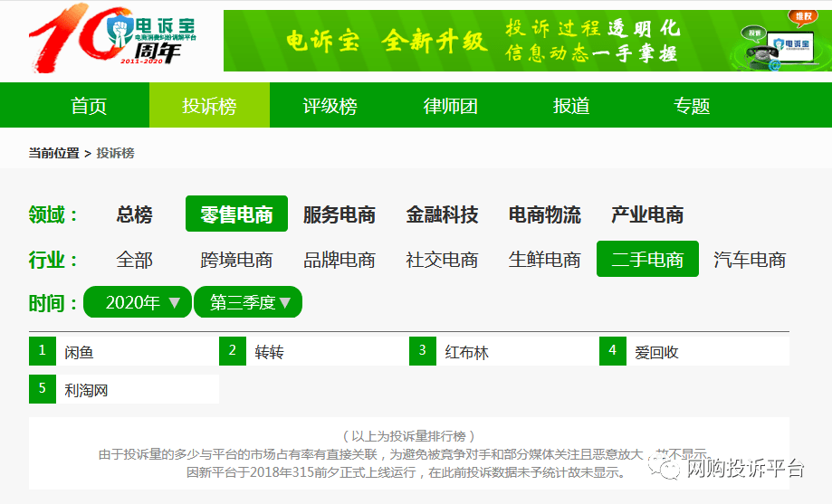Choose the 生鲜电商 industry filter
The width and height of the screenshot is (832, 504).
[544, 260]
